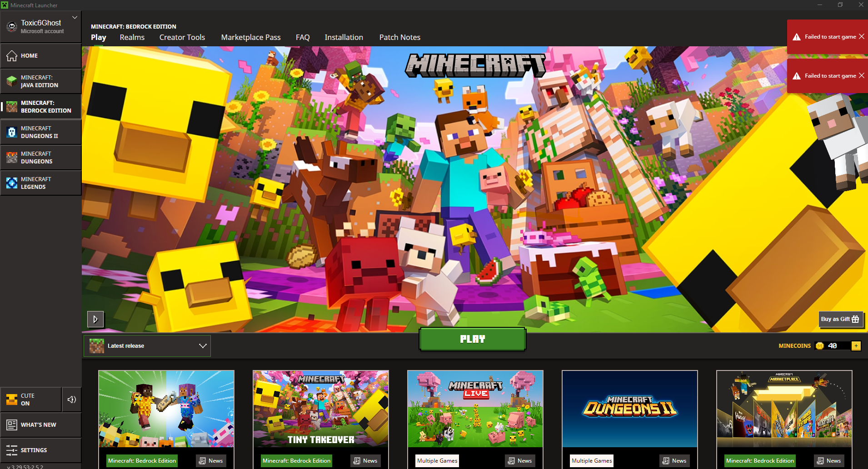The width and height of the screenshot is (868, 469).
Task: Click warning icon on lower failure alert
Action: click(x=797, y=76)
